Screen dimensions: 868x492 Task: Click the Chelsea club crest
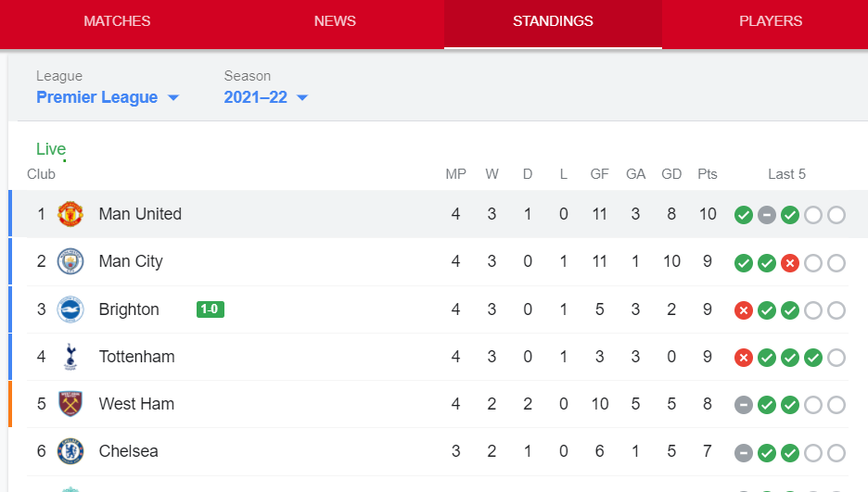(70, 451)
